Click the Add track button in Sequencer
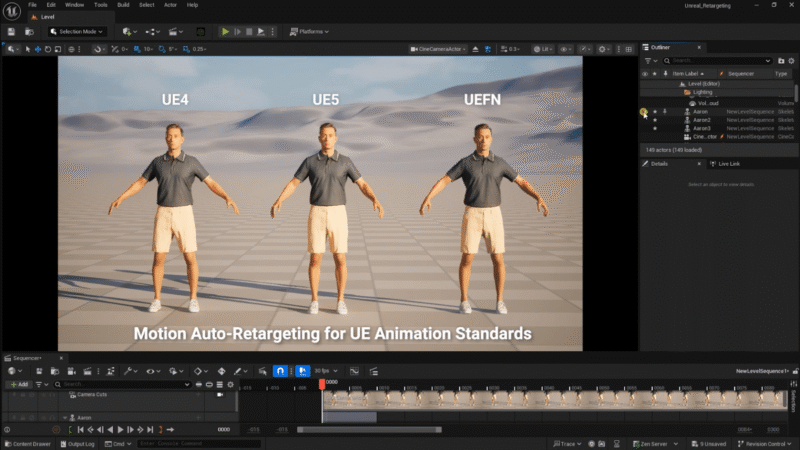Image resolution: width=800 pixels, height=450 pixels. (x=19, y=384)
